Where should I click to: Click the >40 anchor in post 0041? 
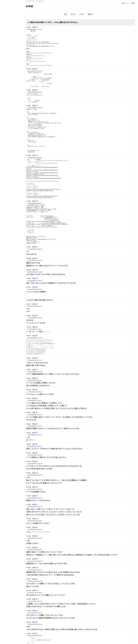click(28, 627)
